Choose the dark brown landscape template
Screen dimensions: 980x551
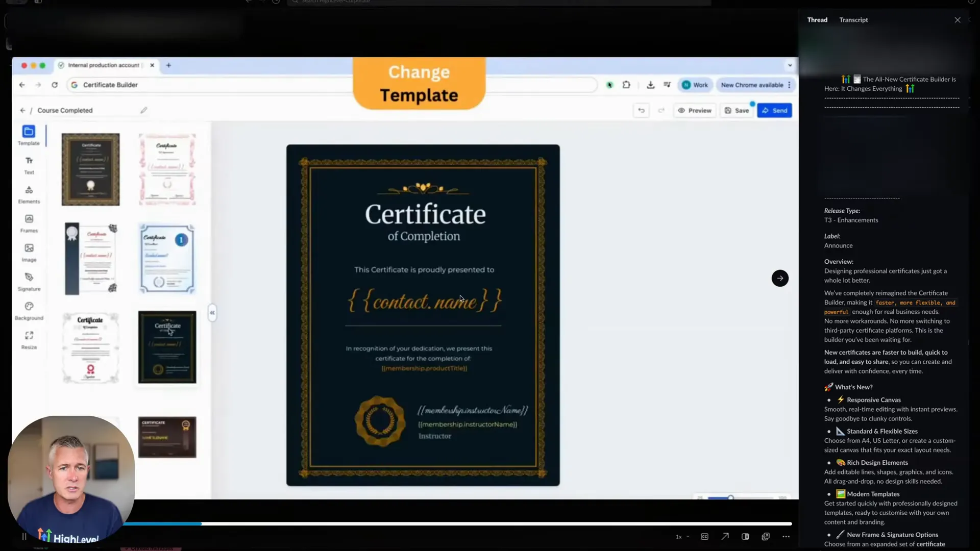pyautogui.click(x=167, y=437)
